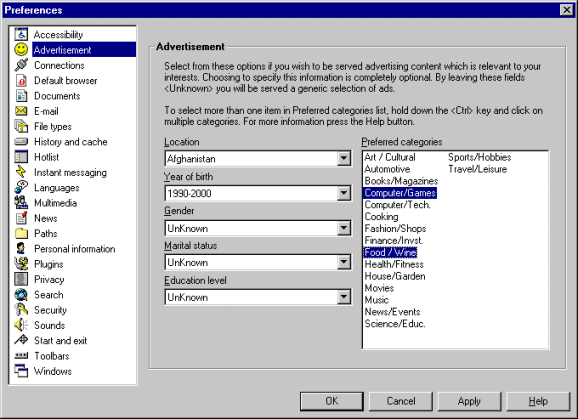Select Privacy in the preferences list

tap(49, 279)
